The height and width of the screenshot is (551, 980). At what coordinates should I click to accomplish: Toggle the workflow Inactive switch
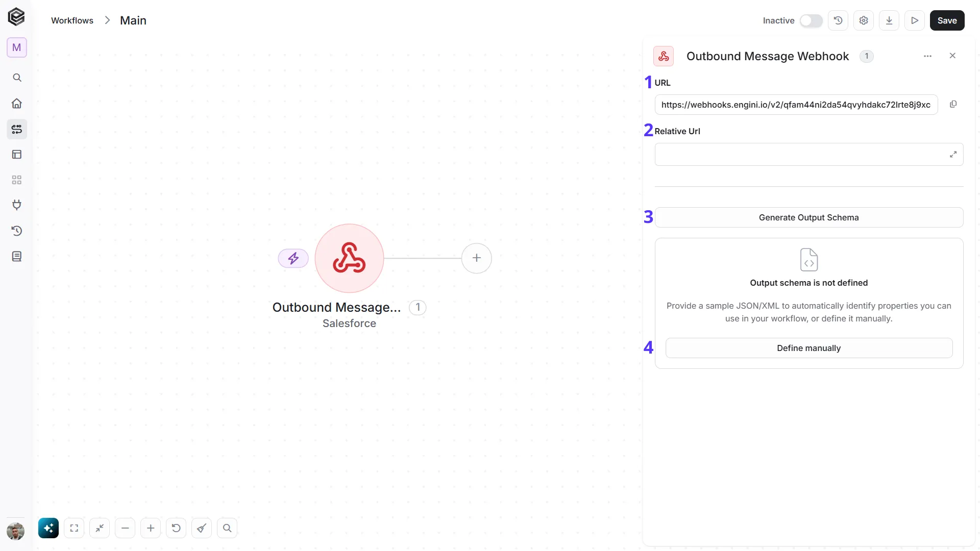pyautogui.click(x=811, y=20)
